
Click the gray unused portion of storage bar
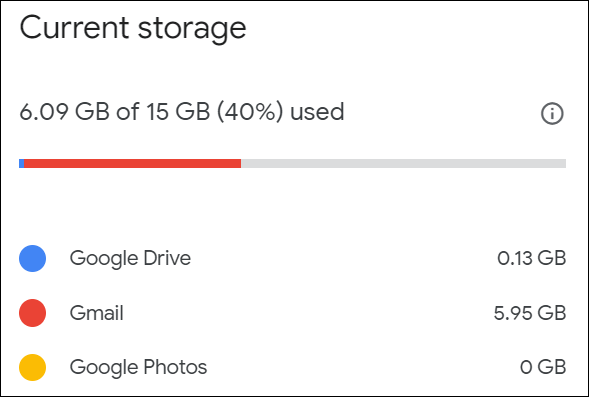pos(403,163)
